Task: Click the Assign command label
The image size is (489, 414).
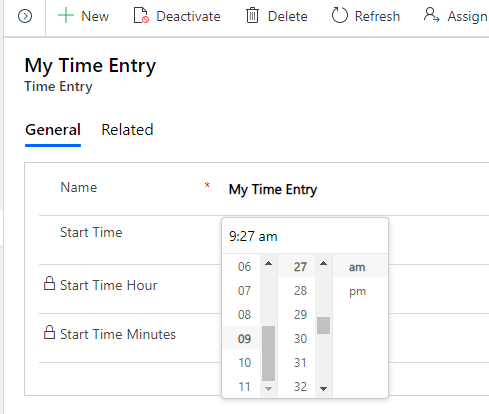Action: click(x=468, y=16)
